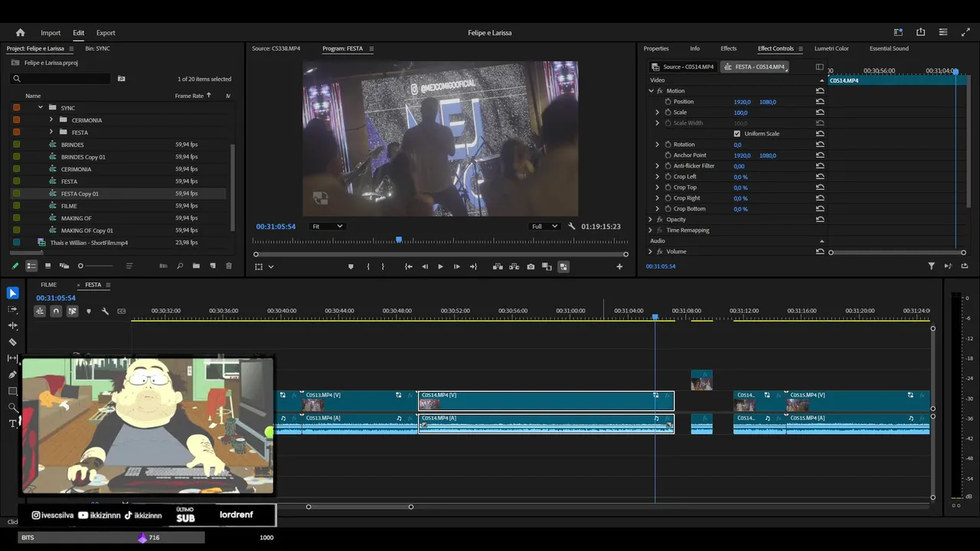Filter properties in Effect Controls
This screenshot has width=980, height=551.
(x=931, y=266)
